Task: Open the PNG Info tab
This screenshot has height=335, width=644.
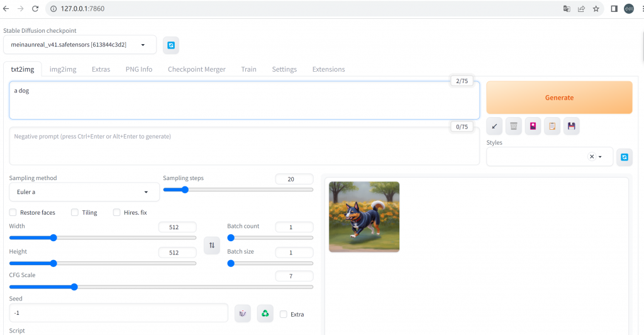Action: [139, 69]
